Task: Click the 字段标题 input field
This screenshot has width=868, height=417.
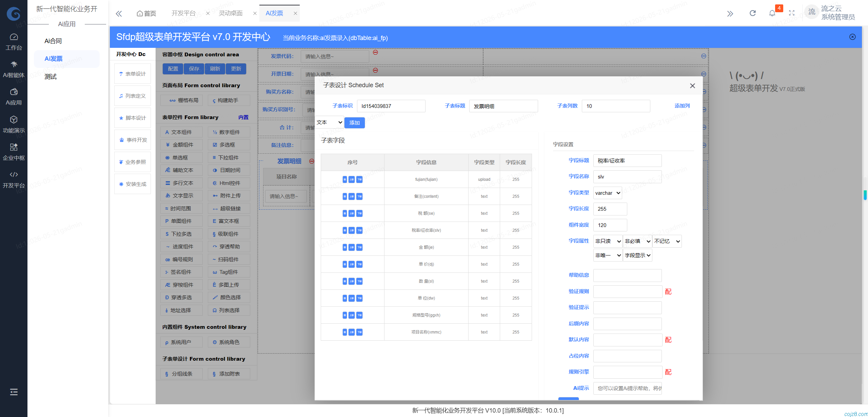Action: pyautogui.click(x=627, y=160)
